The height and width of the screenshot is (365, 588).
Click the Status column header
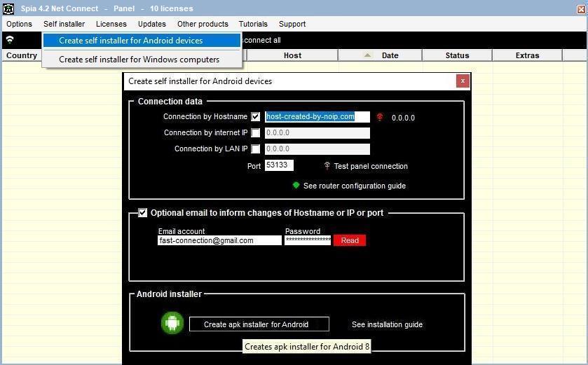pyautogui.click(x=457, y=55)
